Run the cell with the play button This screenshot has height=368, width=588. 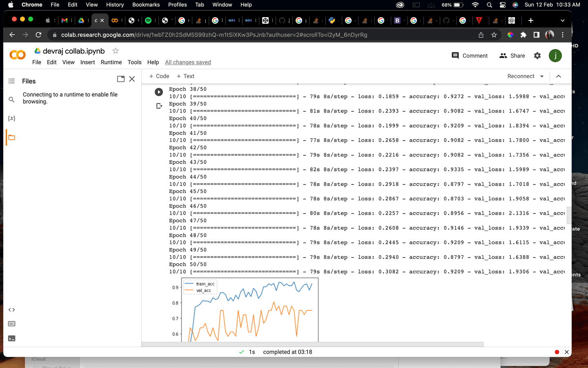tap(159, 92)
